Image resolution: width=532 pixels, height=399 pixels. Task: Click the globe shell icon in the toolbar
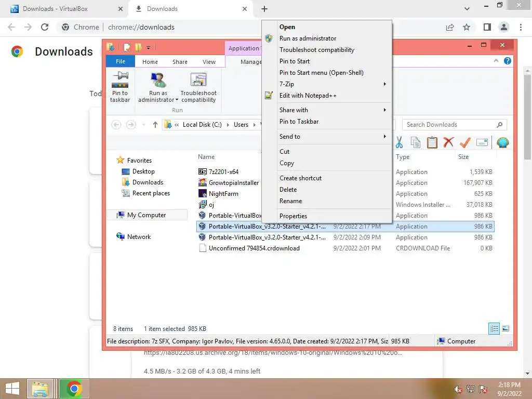point(502,142)
